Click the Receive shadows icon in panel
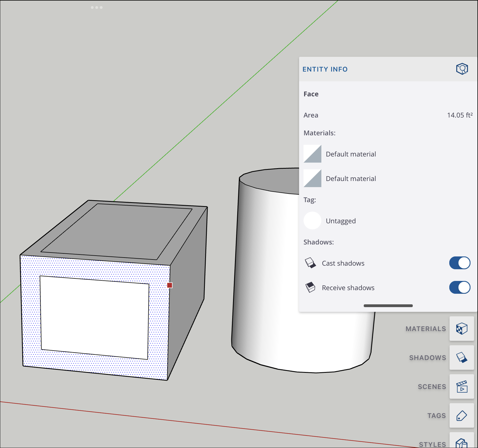This screenshot has height=448, width=478. click(310, 287)
